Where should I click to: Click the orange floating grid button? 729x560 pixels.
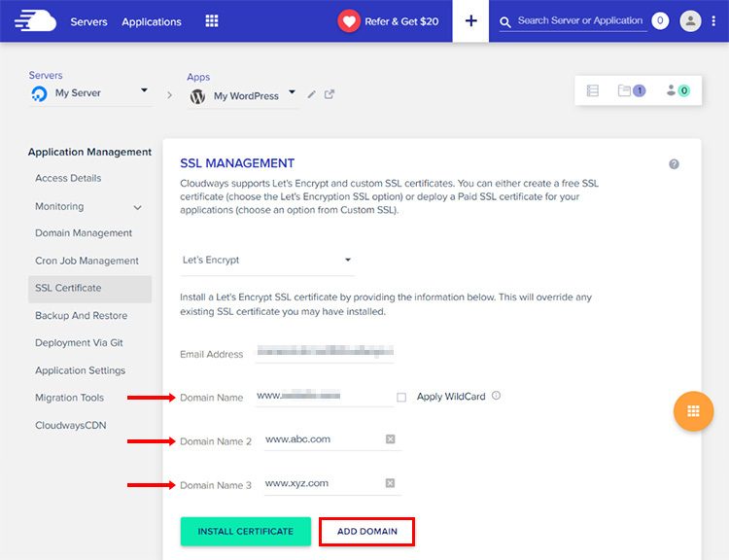(x=693, y=410)
